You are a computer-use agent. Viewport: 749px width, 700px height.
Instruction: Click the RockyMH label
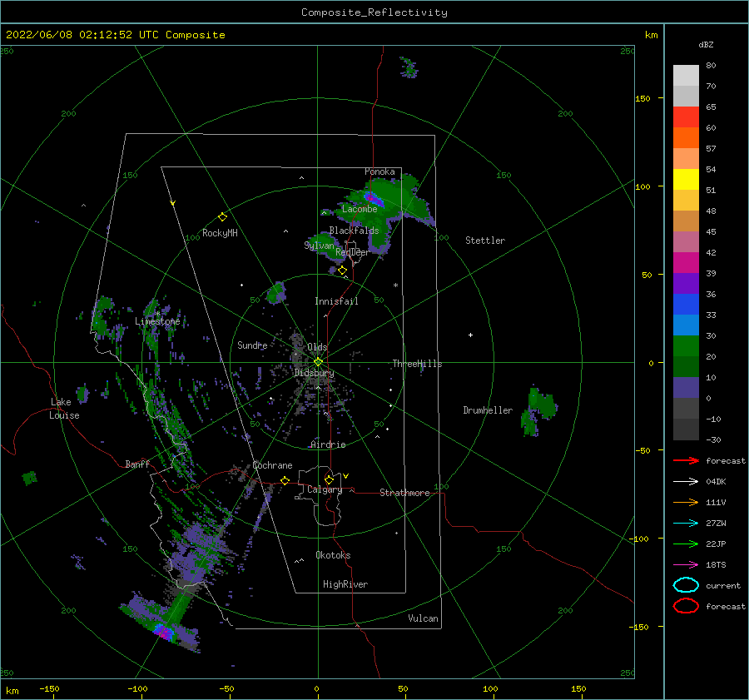(x=220, y=233)
